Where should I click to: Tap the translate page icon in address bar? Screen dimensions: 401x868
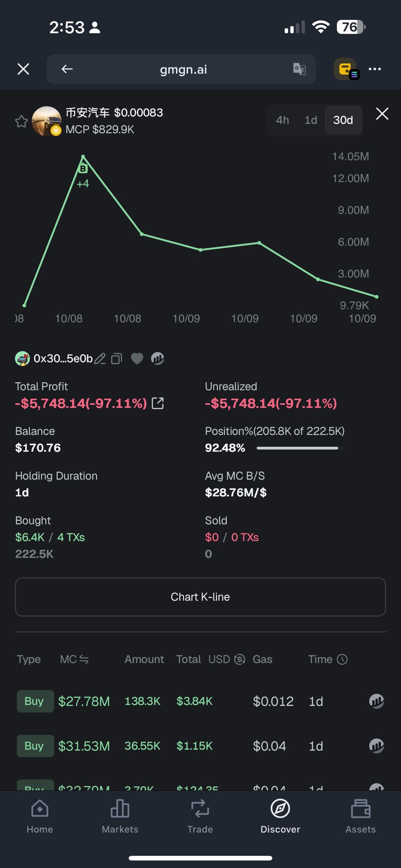coord(300,69)
